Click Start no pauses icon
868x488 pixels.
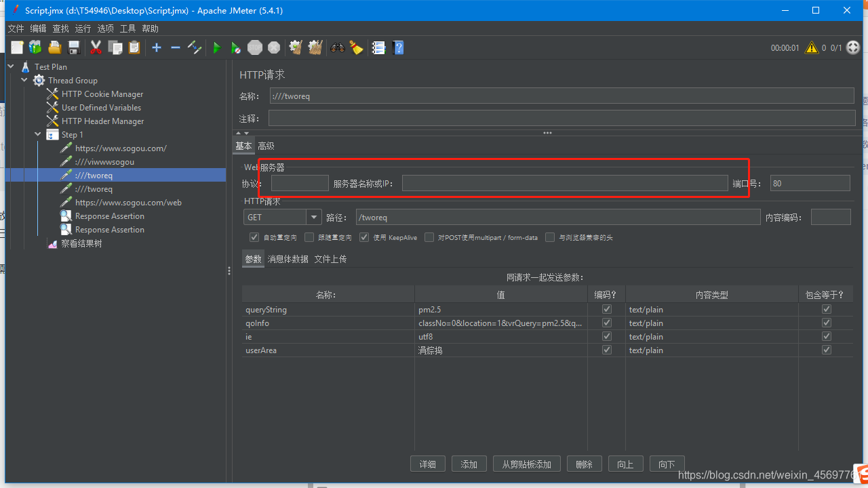pos(235,47)
